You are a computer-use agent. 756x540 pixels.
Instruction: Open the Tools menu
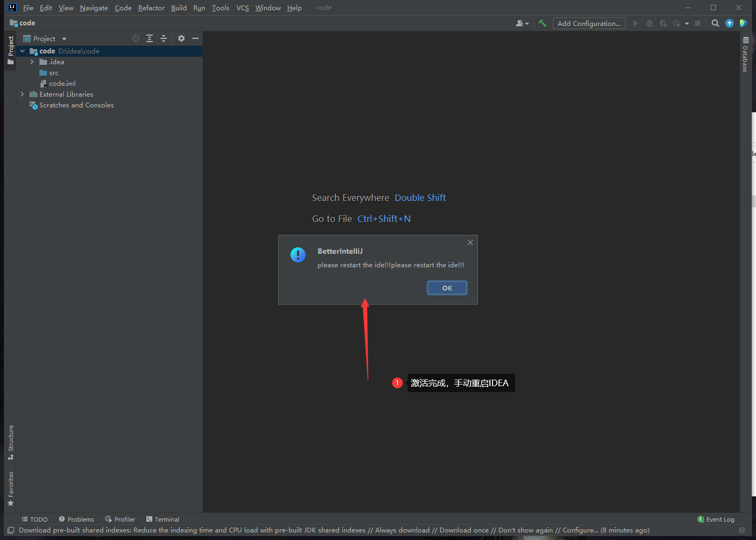[x=221, y=8]
